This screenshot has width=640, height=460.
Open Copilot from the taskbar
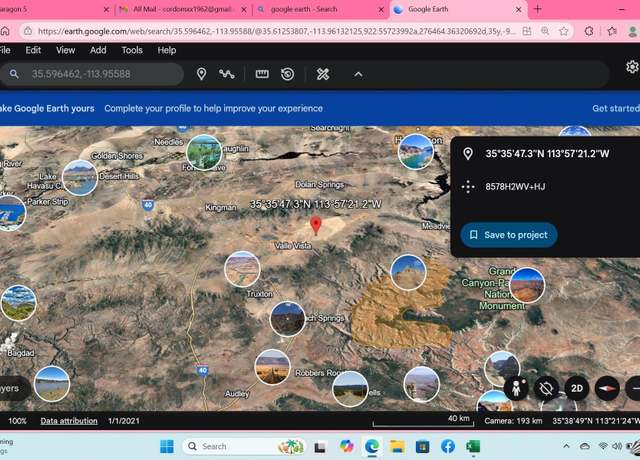(x=347, y=446)
